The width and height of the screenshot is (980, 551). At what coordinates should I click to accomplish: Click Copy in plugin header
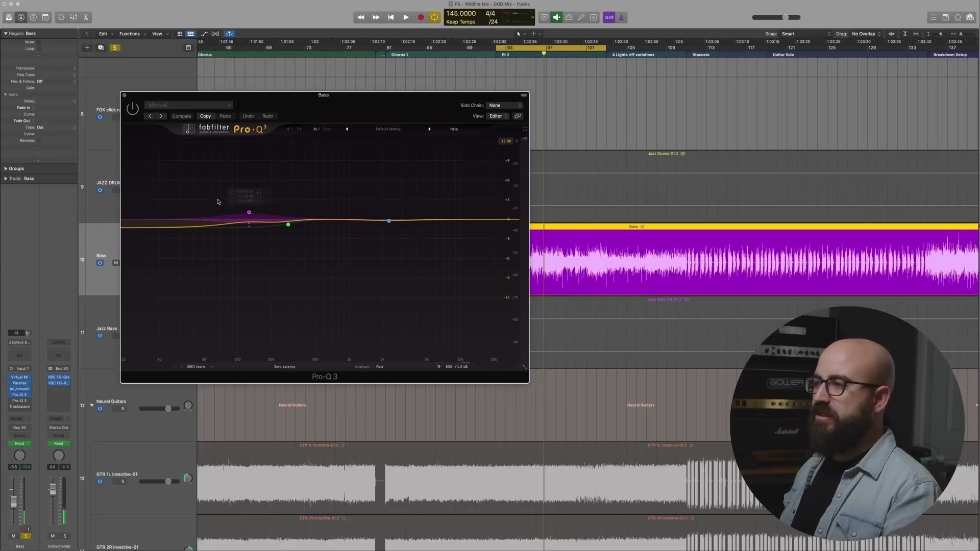[x=205, y=116]
